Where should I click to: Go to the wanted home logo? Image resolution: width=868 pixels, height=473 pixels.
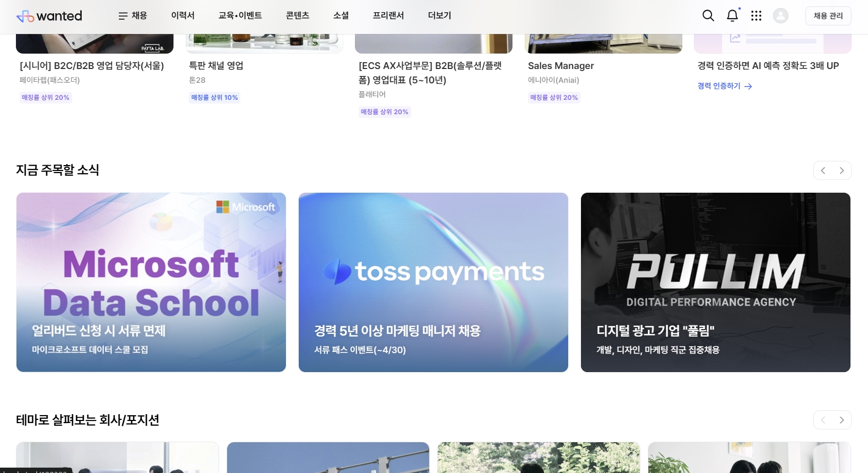tap(49, 16)
